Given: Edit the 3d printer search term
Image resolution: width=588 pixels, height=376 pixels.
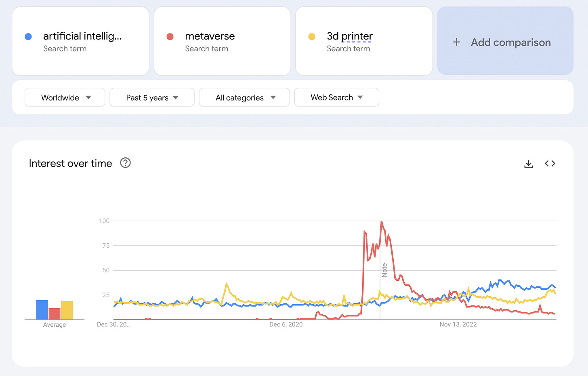Looking at the screenshot, I should [350, 36].
